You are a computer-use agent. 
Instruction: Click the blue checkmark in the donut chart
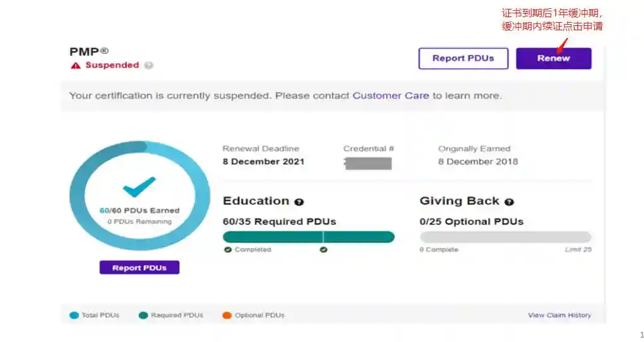(139, 186)
